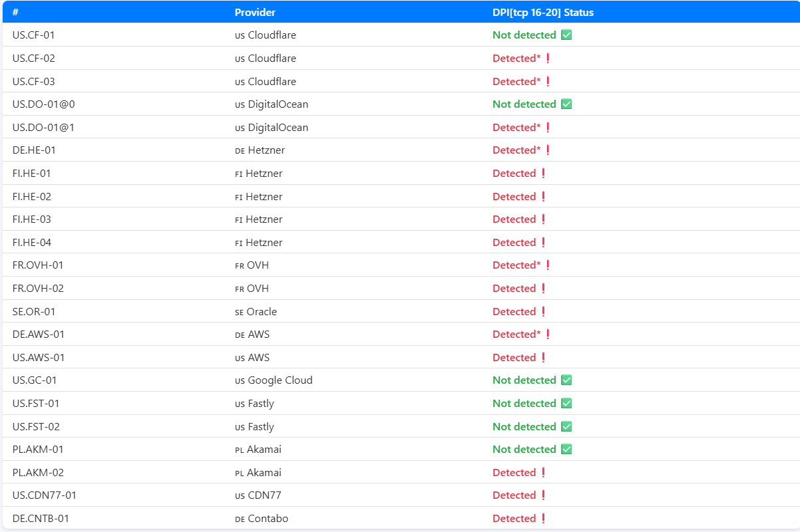Image resolution: width=800 pixels, height=532 pixels.
Task: Click red exclamation mark for FR.OVH-01
Action: (x=548, y=265)
